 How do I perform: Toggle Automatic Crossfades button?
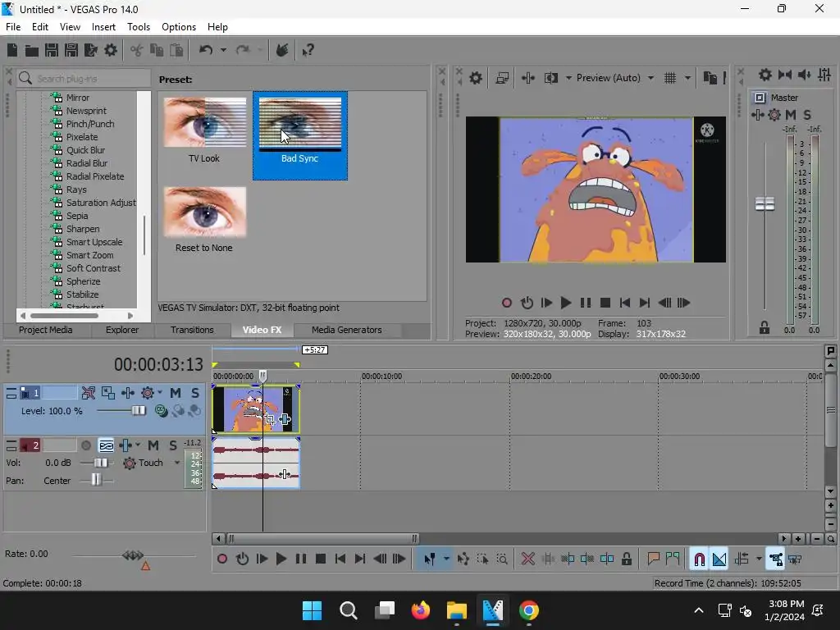719,559
